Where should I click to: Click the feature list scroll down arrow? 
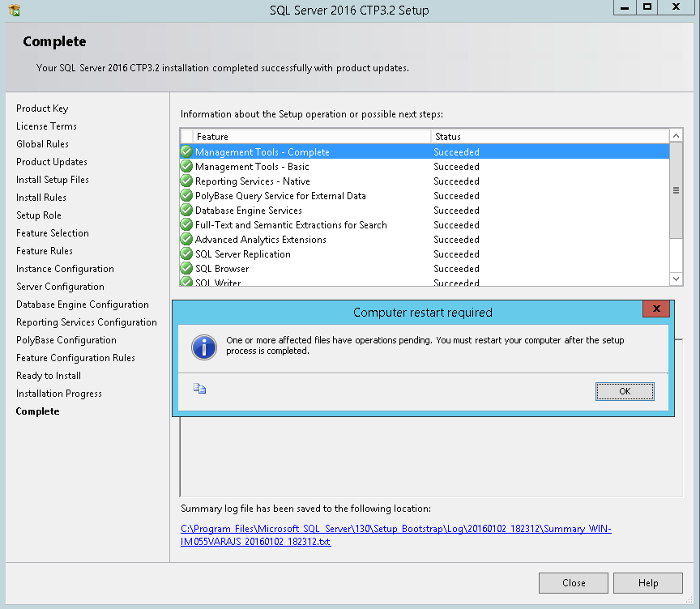click(x=676, y=279)
